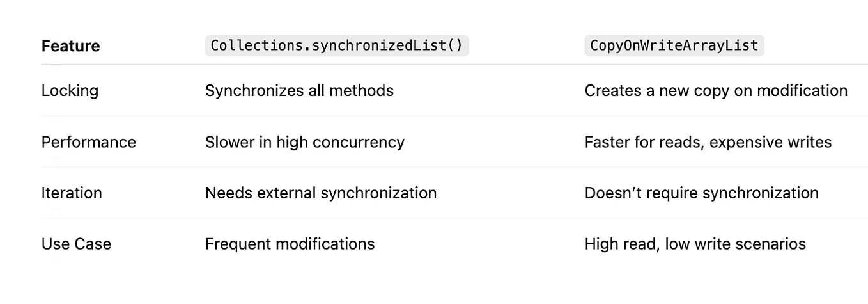Viewport: 868px width, 304px height.
Task: Click the Collections.synchronizedList() code header
Action: 336,46
